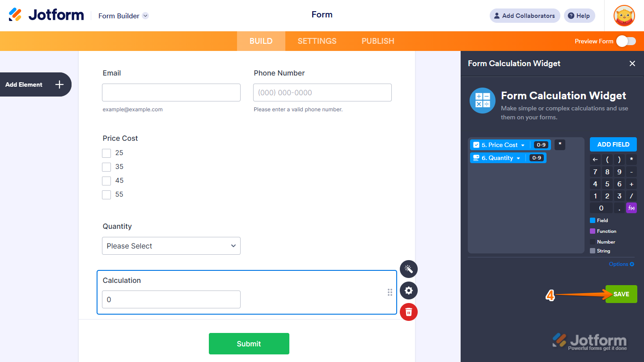Viewport: 644px width, 362px height.
Task: Click the SAVE button in the widget panel
Action: coord(621,294)
